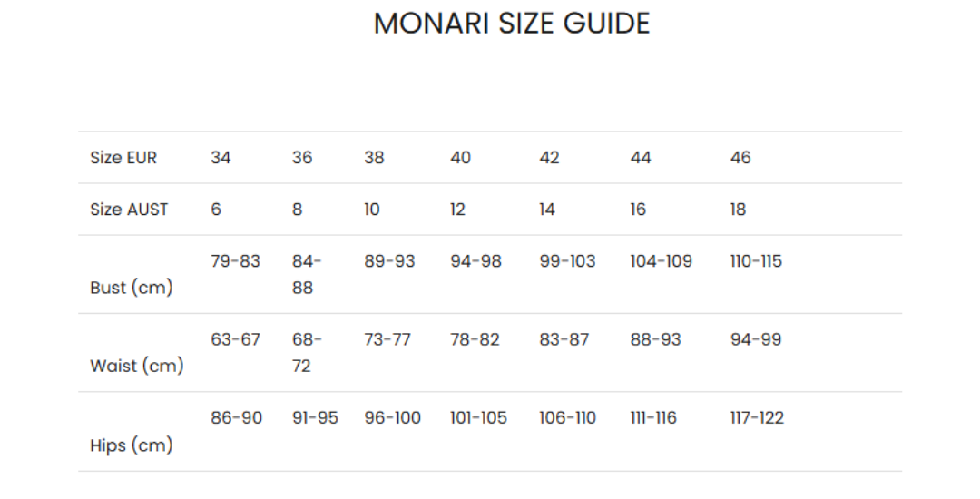Select the hips value 86-90

click(x=236, y=418)
